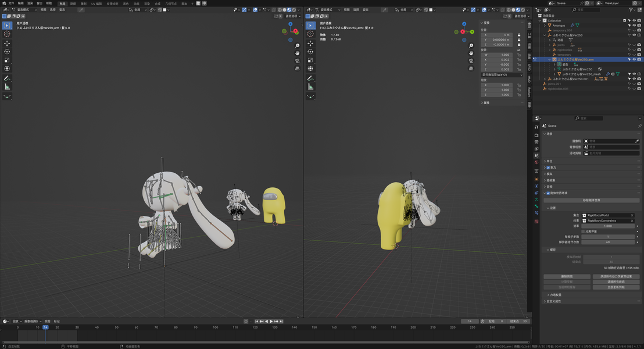The image size is (644, 349).
Task: Toggle perspective/orthographic grid icon in left viewport
Action: coord(298,68)
